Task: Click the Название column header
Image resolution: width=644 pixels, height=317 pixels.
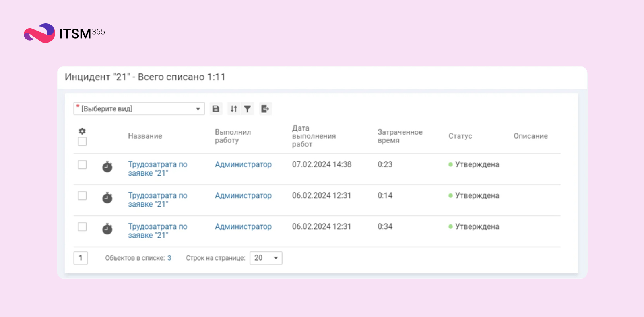Action: [x=145, y=136]
